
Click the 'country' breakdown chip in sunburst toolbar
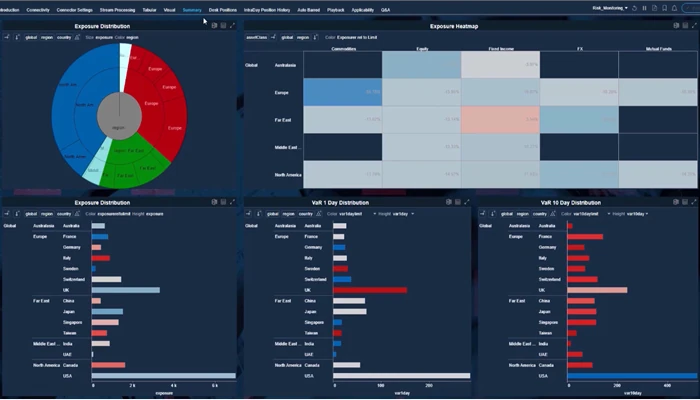64,38
